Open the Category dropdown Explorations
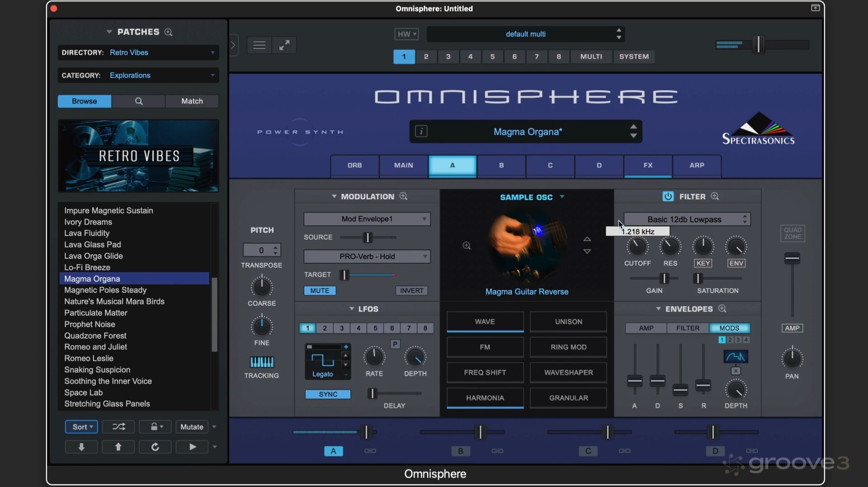 tap(138, 75)
